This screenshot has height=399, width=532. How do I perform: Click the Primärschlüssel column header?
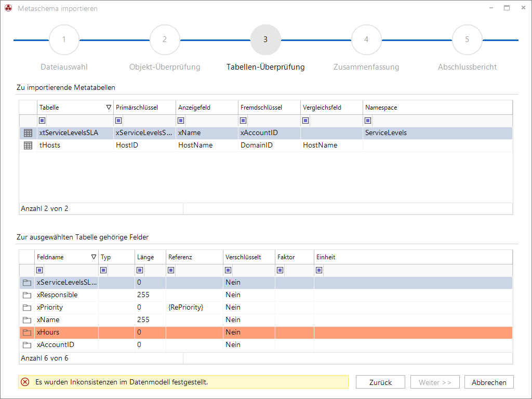pos(144,108)
